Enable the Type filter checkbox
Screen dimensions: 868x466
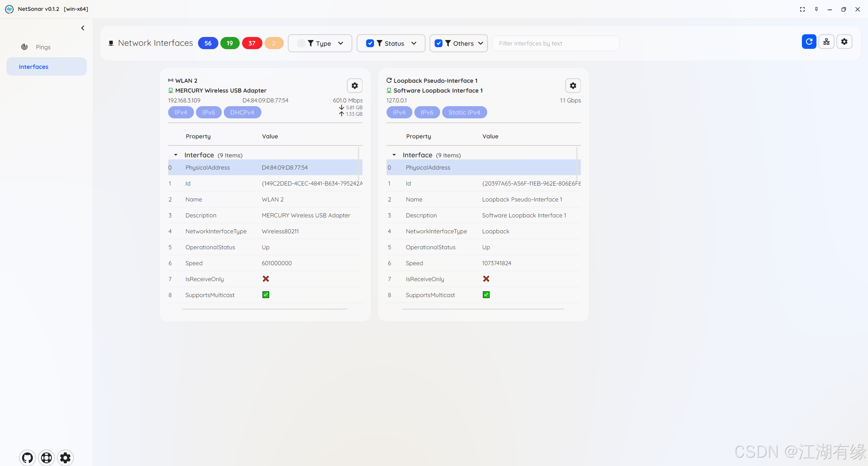(301, 43)
